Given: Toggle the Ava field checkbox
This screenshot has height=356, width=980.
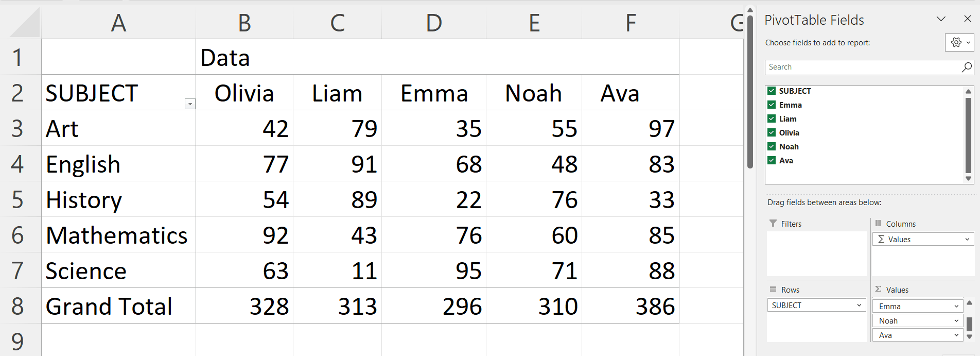Looking at the screenshot, I should click(x=772, y=160).
